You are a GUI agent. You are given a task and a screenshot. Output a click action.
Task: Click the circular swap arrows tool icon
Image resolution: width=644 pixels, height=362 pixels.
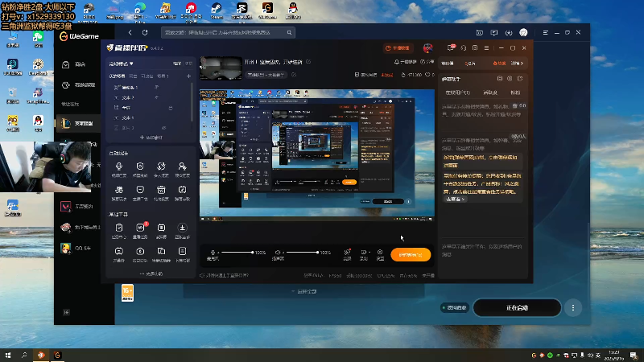coord(161,167)
